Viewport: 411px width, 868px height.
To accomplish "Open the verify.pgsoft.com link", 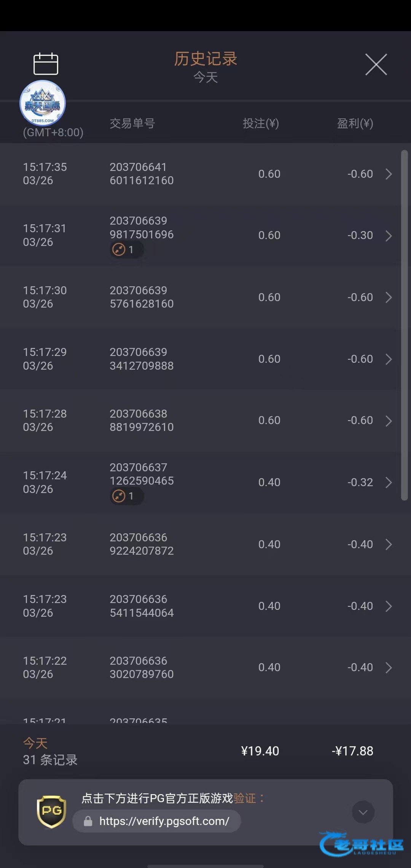I will coord(164,821).
